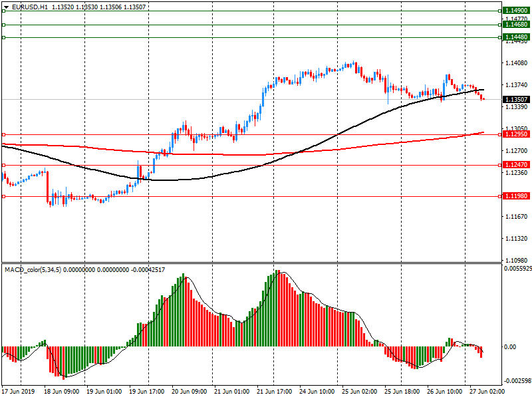Click the 1.11320 price axis value
Screen dimensions: 532x399
click(x=517, y=239)
